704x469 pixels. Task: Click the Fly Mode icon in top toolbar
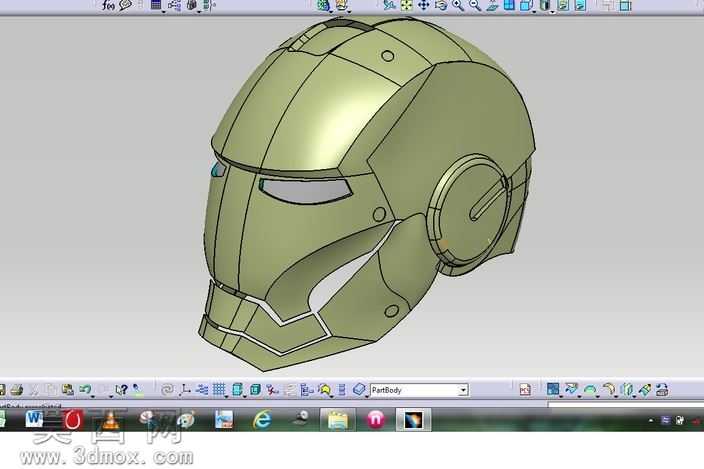(x=389, y=5)
